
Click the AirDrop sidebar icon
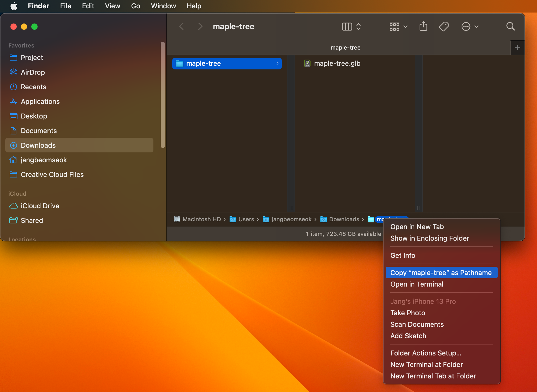point(14,72)
